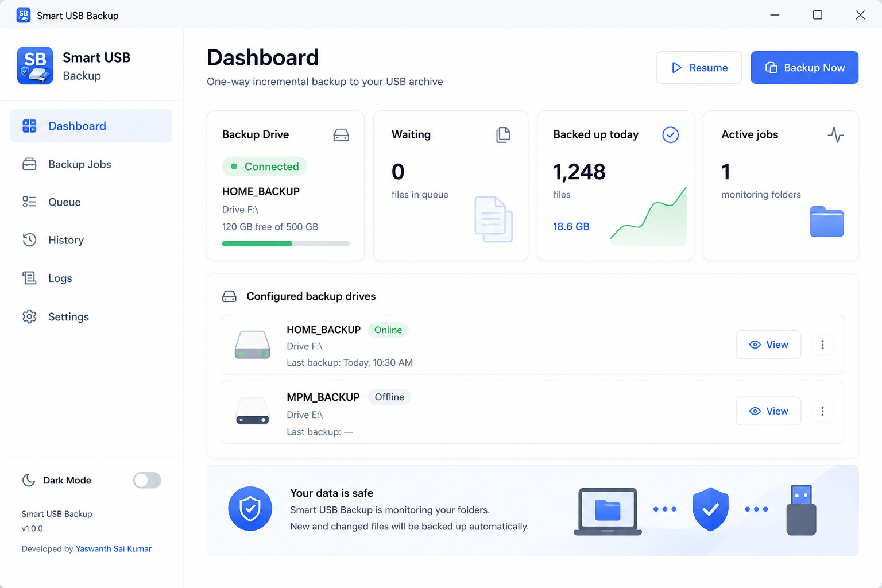Open the Queue page
The height and width of the screenshot is (588, 882).
(91, 202)
